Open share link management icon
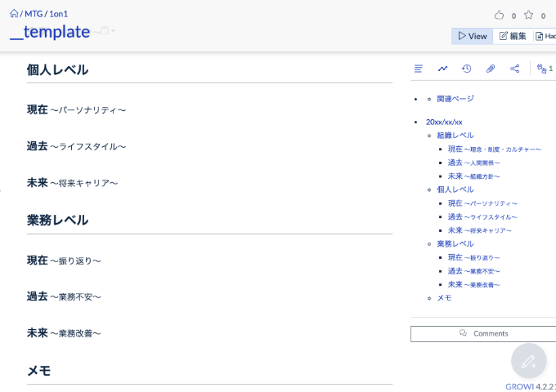Viewport: 556px width, 392px height. pyautogui.click(x=514, y=69)
